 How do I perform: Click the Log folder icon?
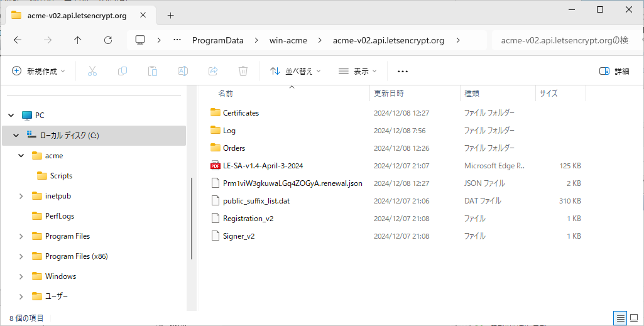tap(216, 130)
